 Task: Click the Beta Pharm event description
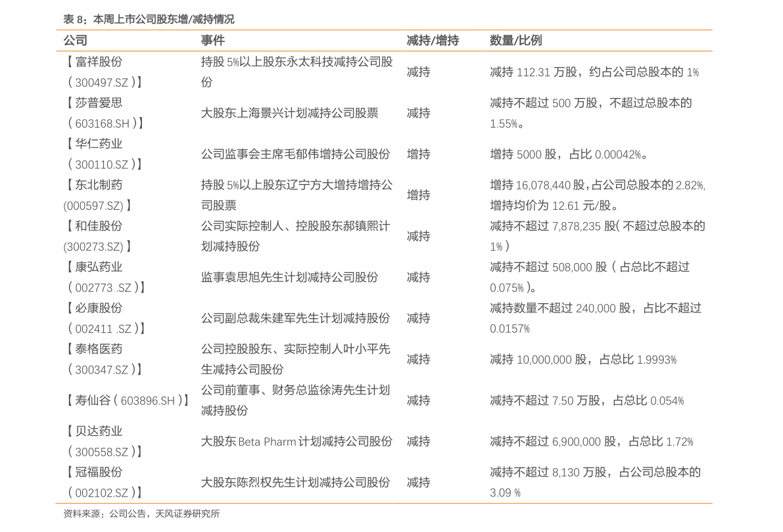tap(297, 442)
